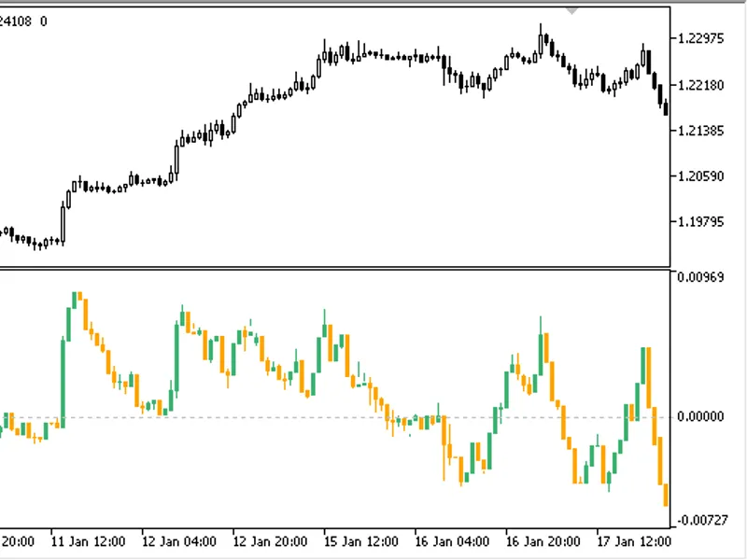Click the gray chart shift triangle marker
This screenshot has height=560, width=747.
click(571, 10)
